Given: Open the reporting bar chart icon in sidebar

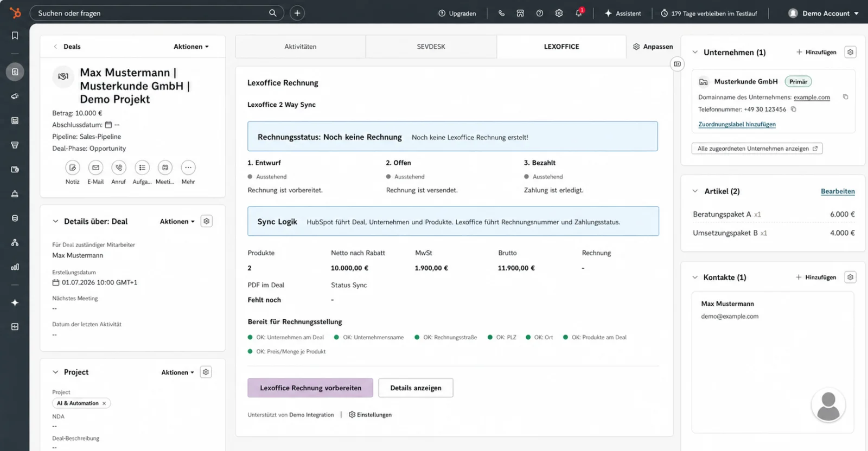Looking at the screenshot, I should coord(15,267).
